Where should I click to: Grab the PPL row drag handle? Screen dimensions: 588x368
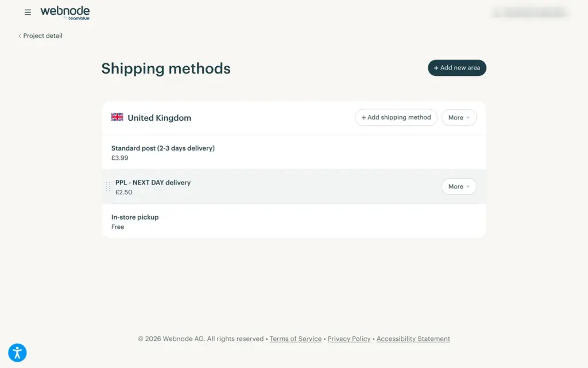click(x=108, y=187)
